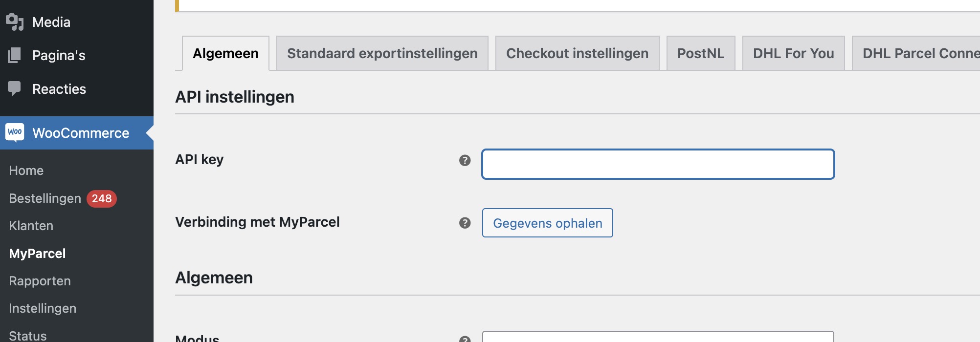
Task: Click the Media library icon in sidebar
Action: 15,21
